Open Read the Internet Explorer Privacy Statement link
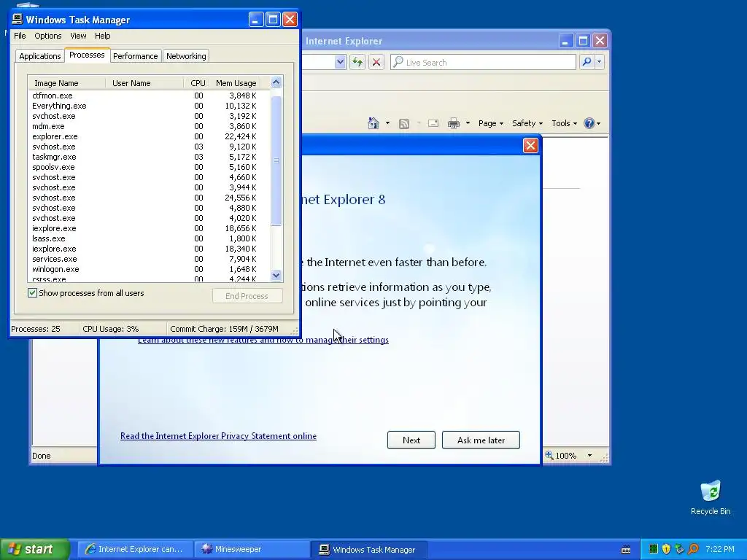 [x=218, y=436]
